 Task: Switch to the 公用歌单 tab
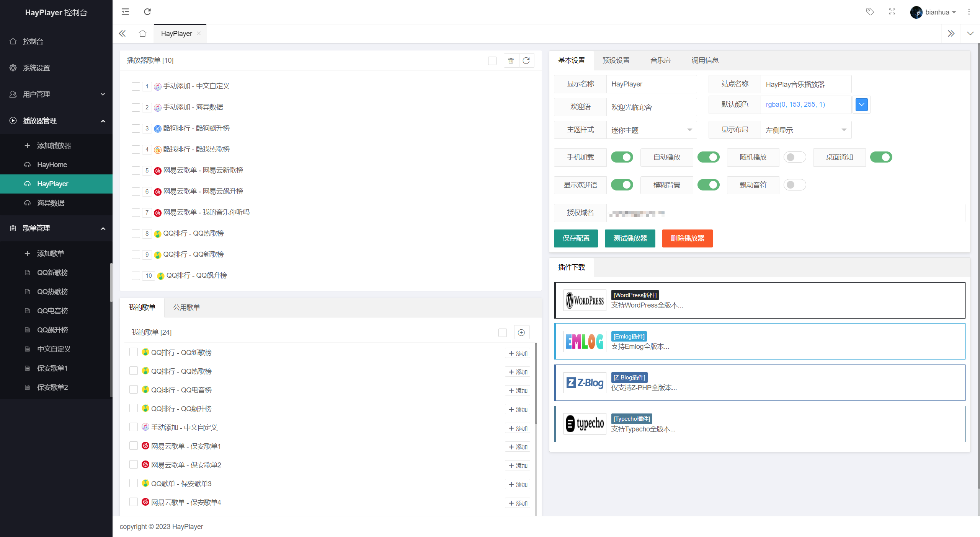click(x=186, y=308)
